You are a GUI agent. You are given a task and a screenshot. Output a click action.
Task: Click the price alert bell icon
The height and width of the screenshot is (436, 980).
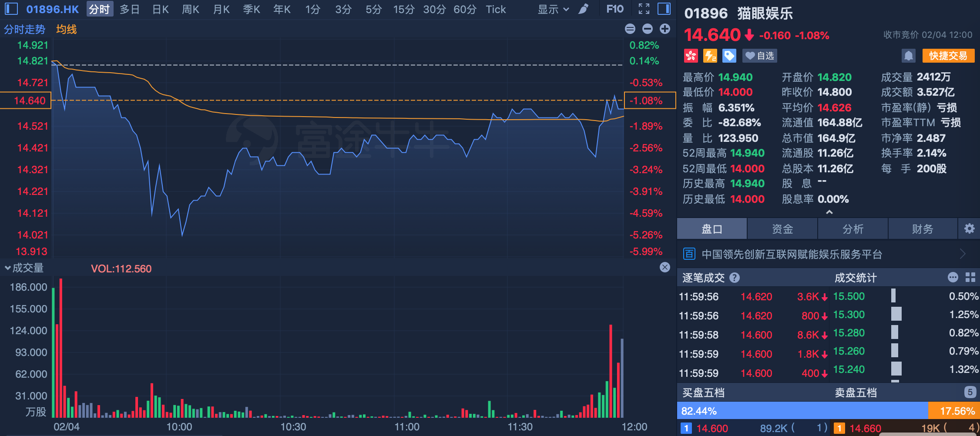908,56
